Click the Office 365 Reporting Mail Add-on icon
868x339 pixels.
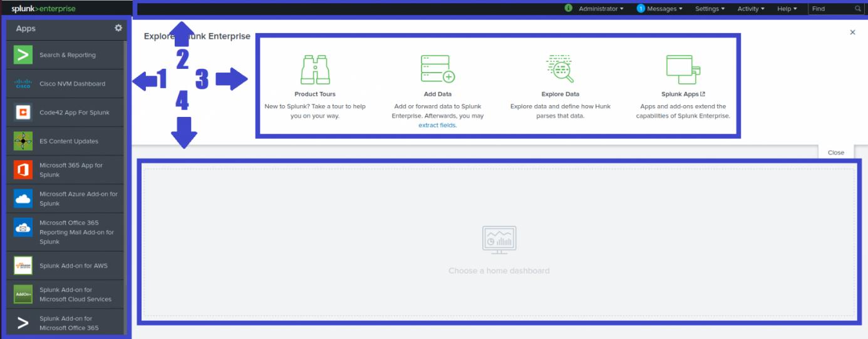coord(23,228)
